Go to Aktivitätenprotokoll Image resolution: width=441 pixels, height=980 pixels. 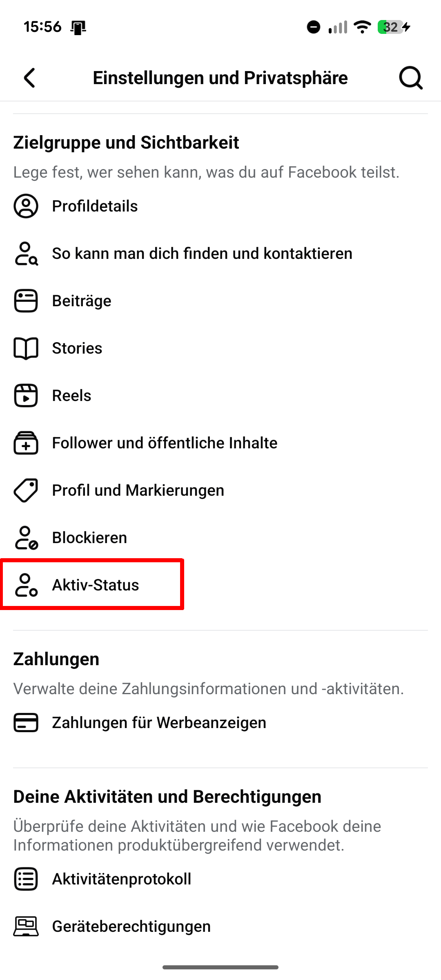122,879
